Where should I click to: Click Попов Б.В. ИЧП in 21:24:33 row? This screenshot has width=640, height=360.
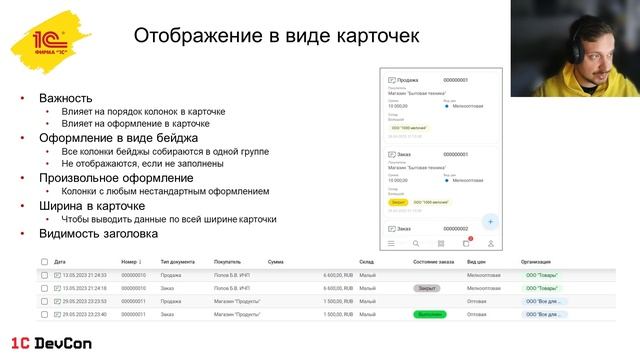232,276
